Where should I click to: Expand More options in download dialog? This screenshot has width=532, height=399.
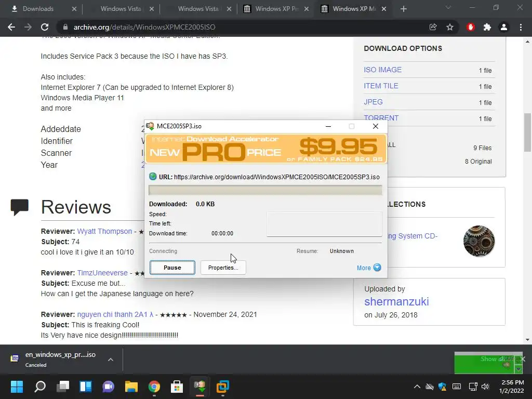(369, 268)
